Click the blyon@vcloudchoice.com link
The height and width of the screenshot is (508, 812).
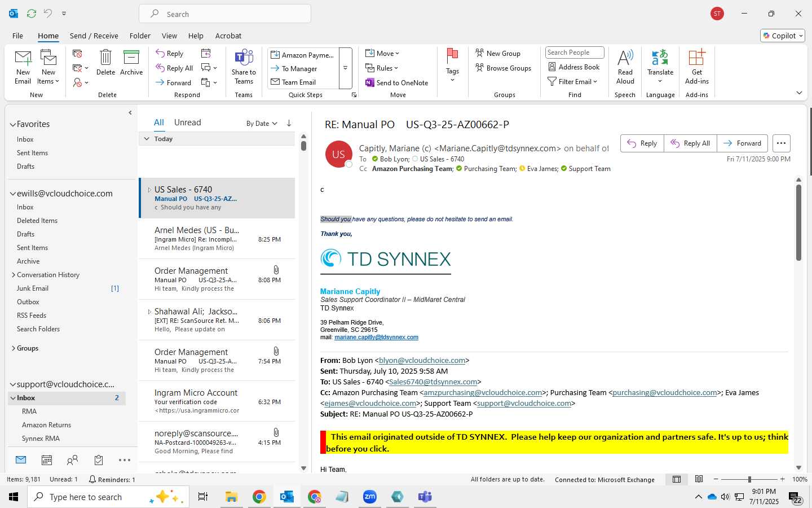(x=422, y=360)
